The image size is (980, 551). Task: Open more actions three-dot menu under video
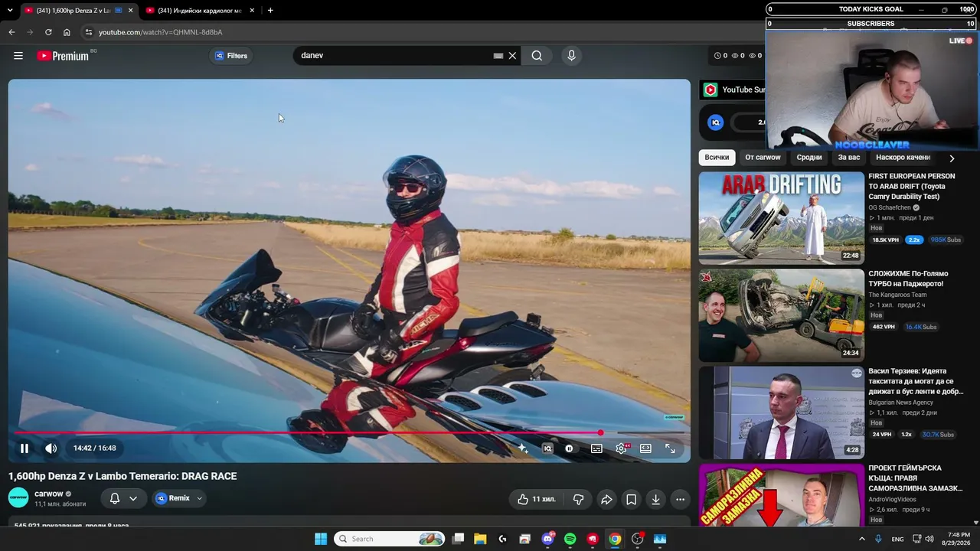680,500
